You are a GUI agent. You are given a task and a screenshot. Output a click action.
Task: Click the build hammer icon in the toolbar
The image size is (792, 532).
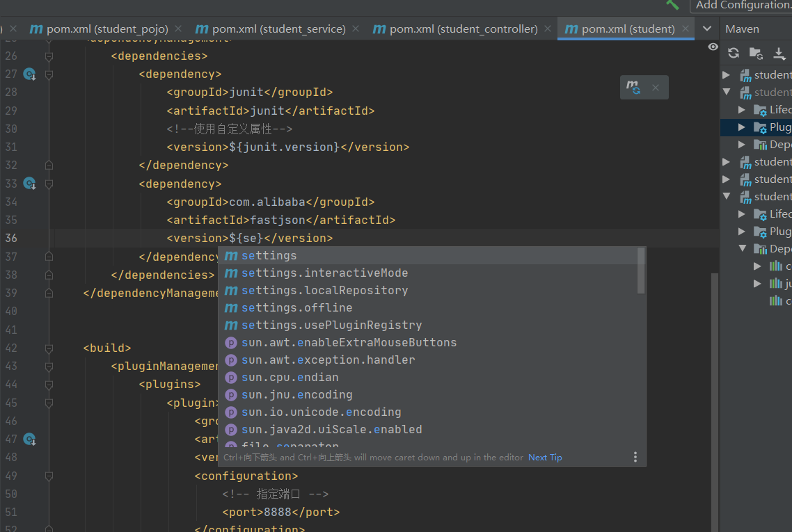(672, 5)
